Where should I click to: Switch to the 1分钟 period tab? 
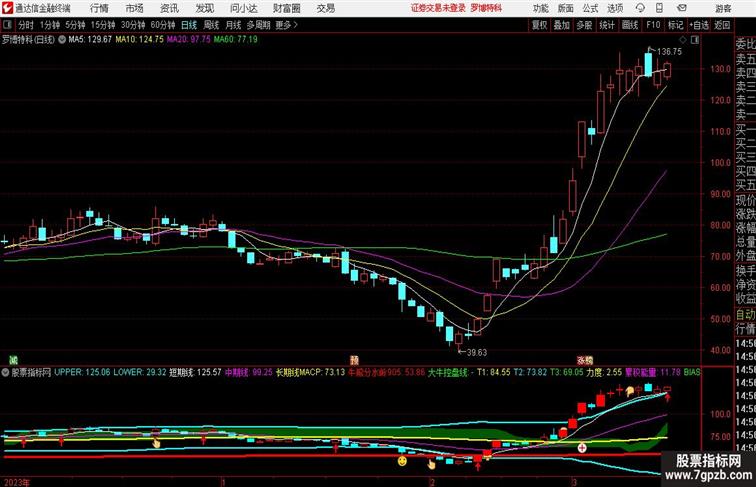click(50, 25)
